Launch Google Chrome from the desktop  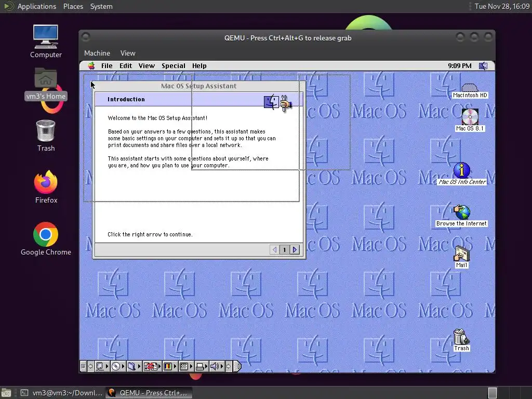click(46, 239)
